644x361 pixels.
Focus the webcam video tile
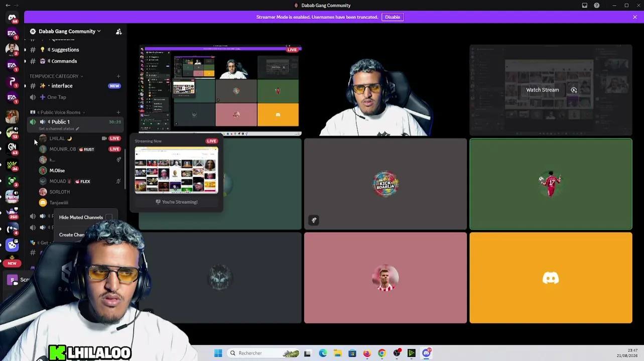click(x=385, y=90)
